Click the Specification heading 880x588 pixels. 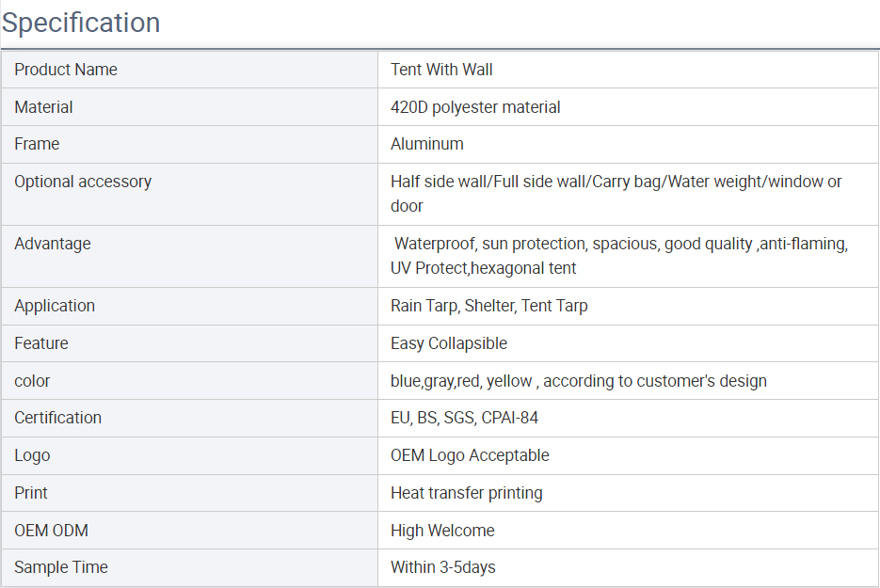point(81,23)
